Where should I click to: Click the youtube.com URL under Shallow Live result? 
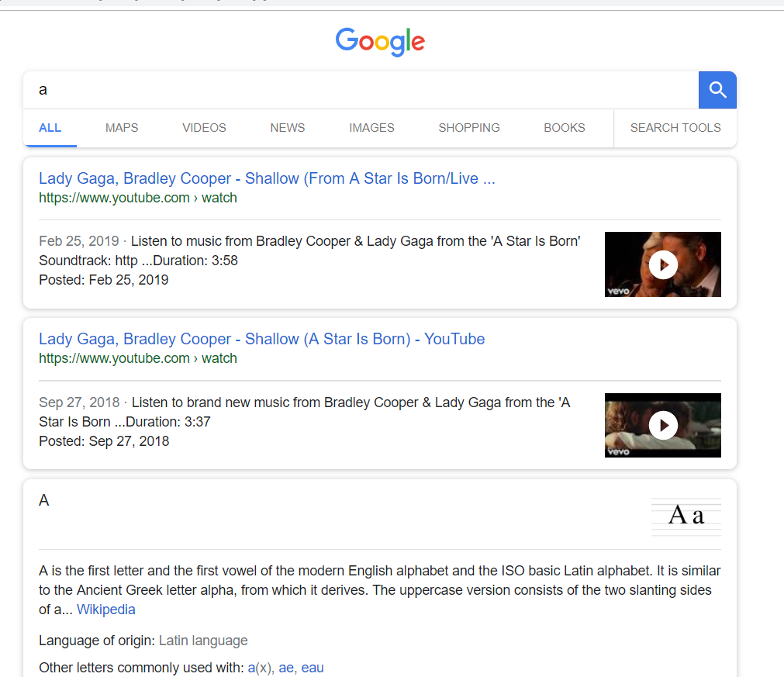click(x=138, y=198)
